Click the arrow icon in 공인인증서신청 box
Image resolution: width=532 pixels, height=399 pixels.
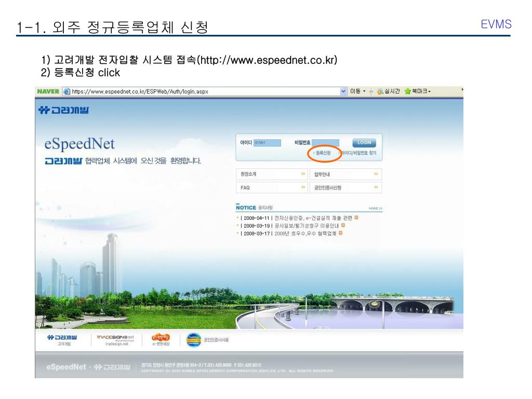tap(376, 187)
